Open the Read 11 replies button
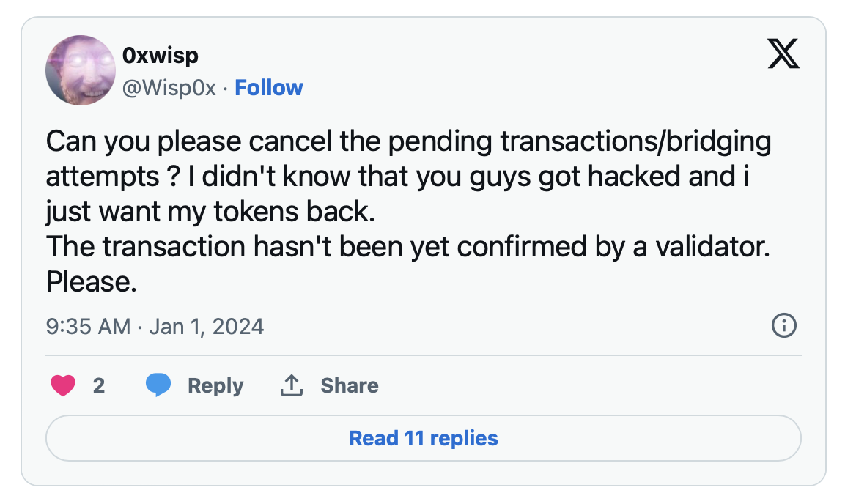 click(423, 438)
